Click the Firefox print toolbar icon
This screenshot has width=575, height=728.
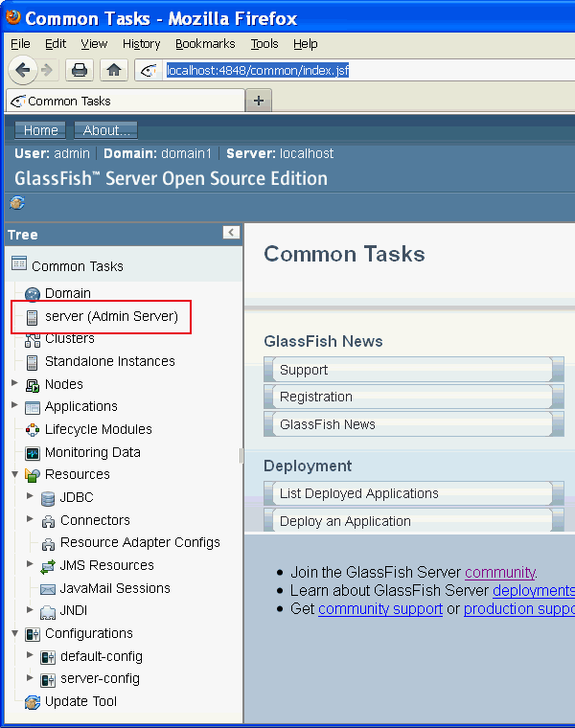[80, 70]
